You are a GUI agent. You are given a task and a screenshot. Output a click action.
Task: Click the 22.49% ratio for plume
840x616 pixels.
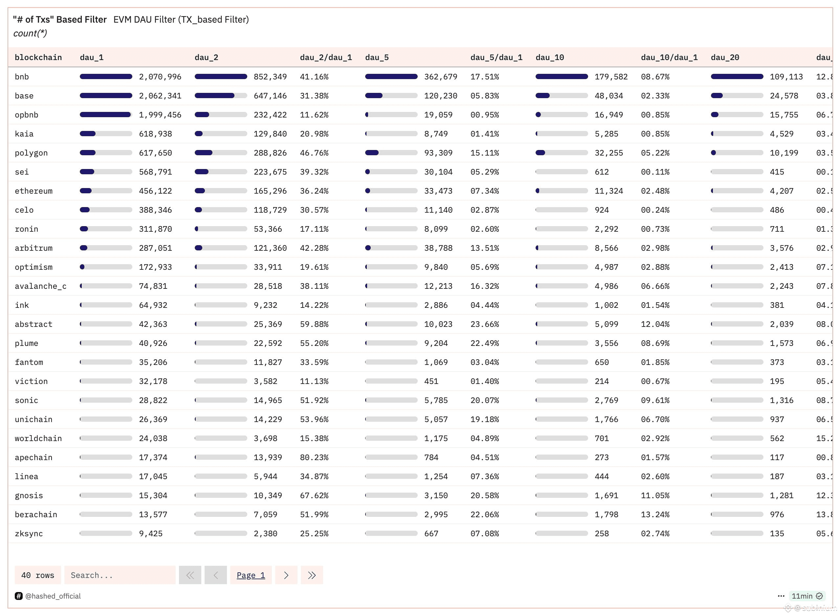click(x=485, y=343)
